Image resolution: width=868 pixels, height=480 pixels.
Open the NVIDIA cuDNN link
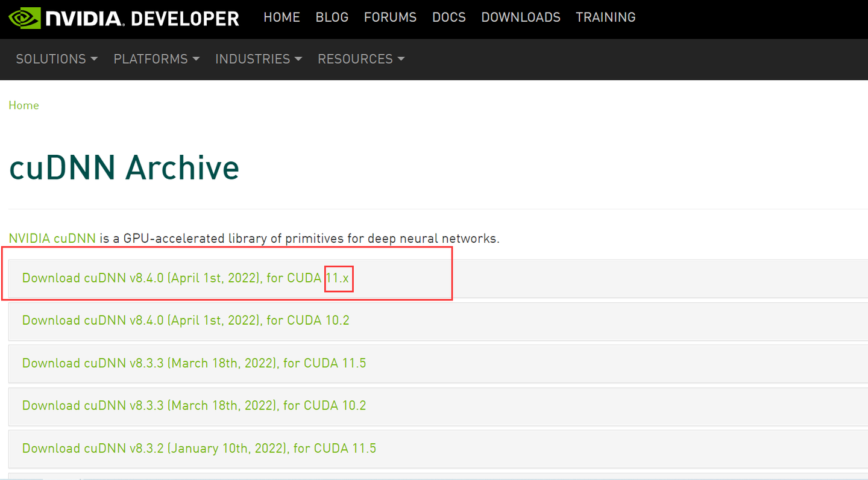click(x=52, y=238)
